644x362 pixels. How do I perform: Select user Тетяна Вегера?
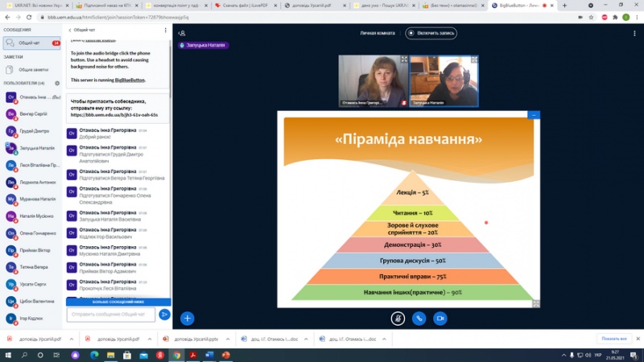(31, 267)
